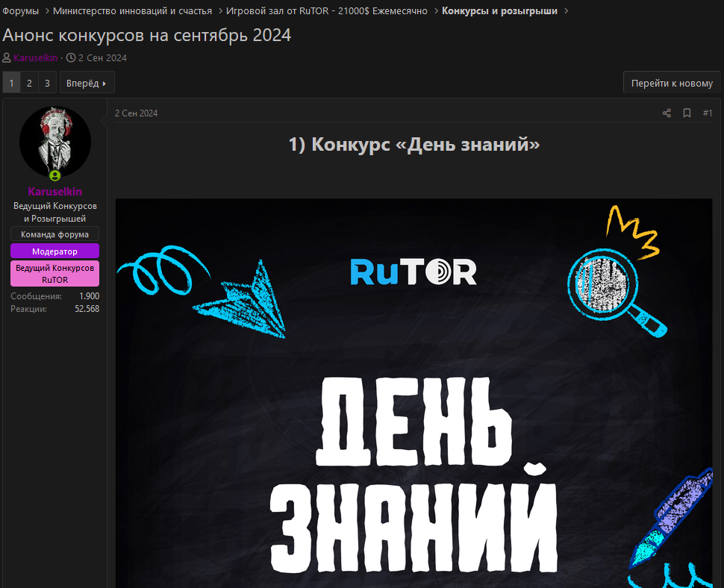
Task: Click the RuTOR logo in the banner
Action: pos(413,272)
